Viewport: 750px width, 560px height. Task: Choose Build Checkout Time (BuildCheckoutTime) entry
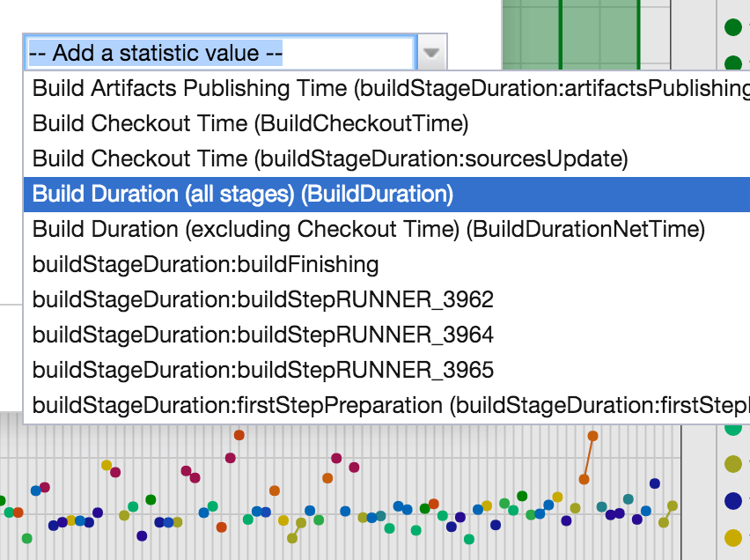coord(250,123)
